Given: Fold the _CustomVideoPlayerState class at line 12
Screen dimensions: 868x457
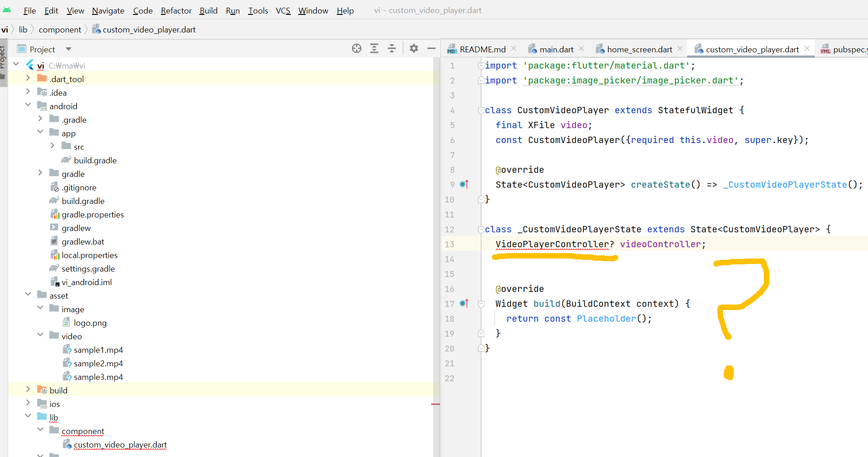Looking at the screenshot, I should pyautogui.click(x=481, y=229).
